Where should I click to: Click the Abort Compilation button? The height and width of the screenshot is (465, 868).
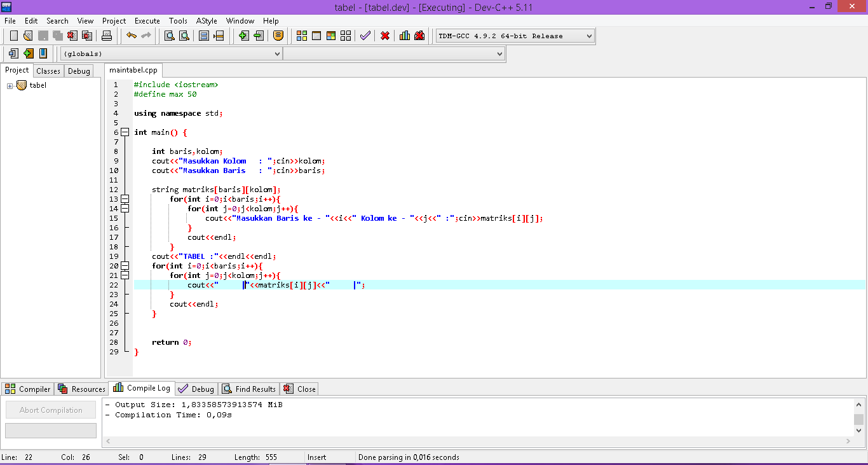(51, 410)
